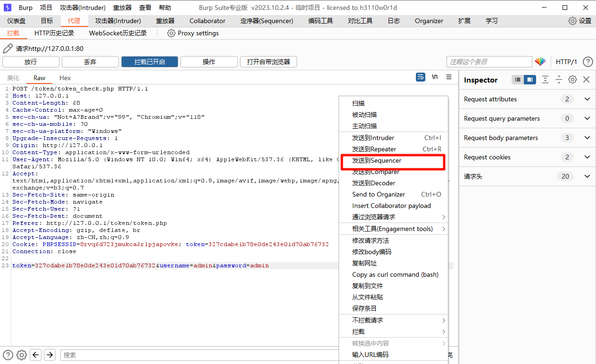
Task: Toggle show non-printable characters \n button
Action: click(435, 77)
